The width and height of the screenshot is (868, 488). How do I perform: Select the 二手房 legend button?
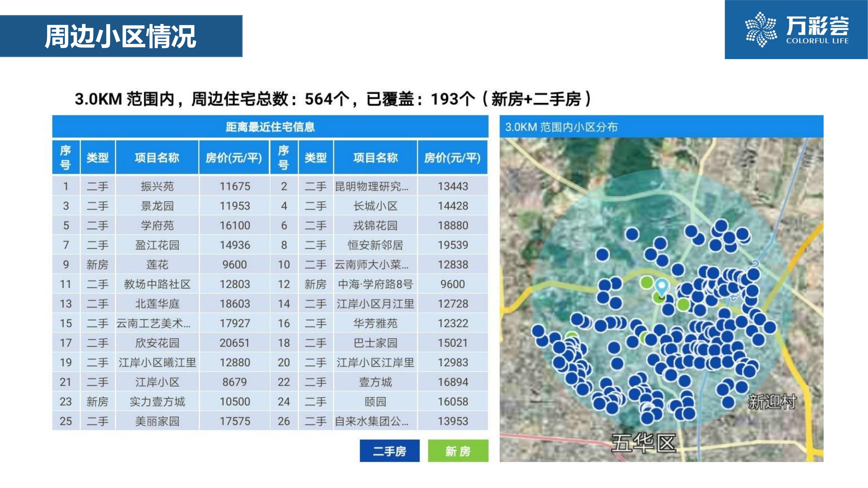click(390, 451)
